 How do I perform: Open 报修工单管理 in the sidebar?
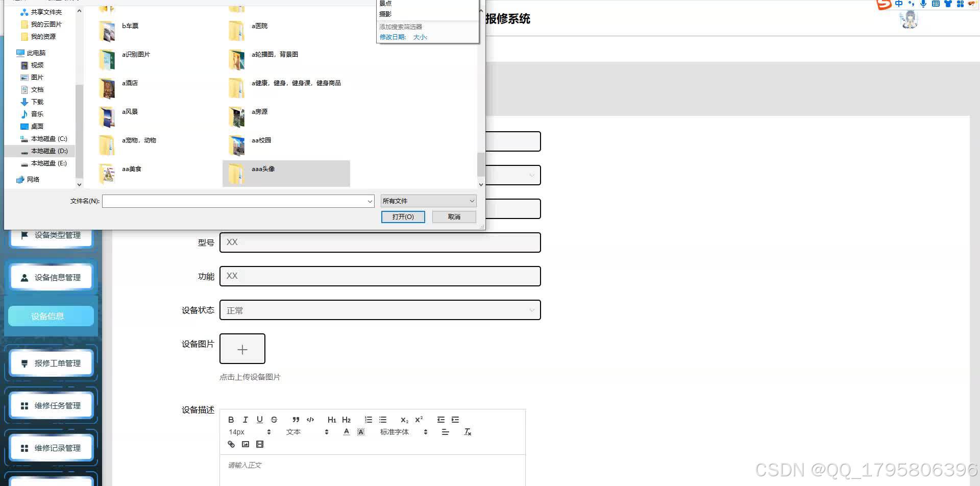[51, 363]
